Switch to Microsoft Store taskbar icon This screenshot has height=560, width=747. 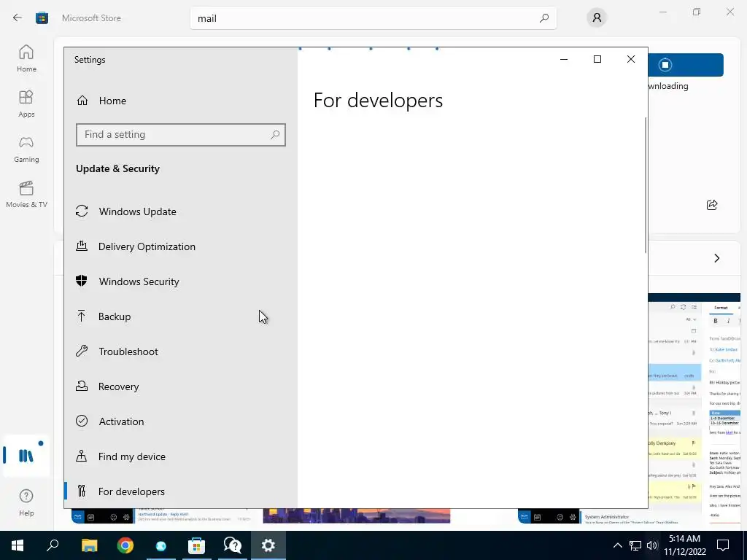click(x=196, y=545)
